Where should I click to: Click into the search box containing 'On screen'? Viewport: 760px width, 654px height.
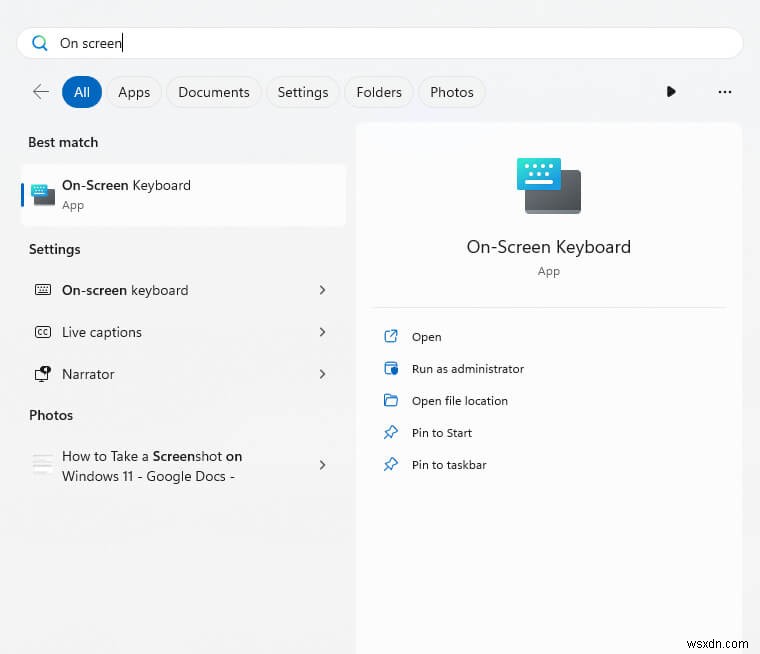(380, 43)
